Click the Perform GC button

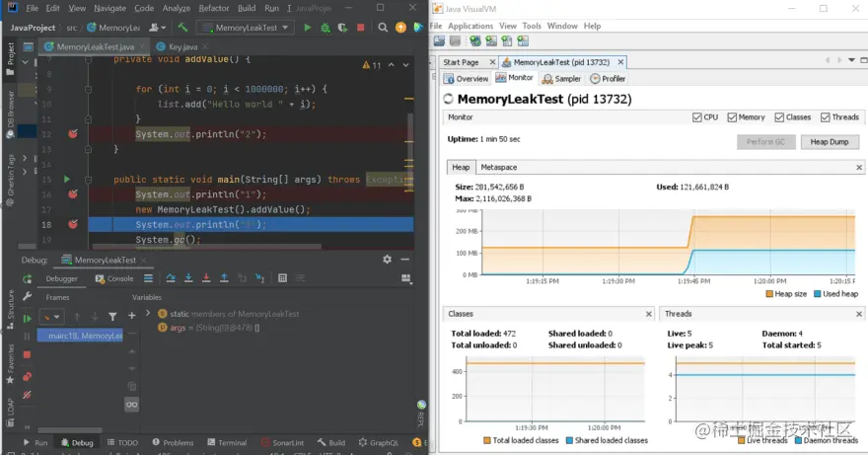(x=765, y=142)
